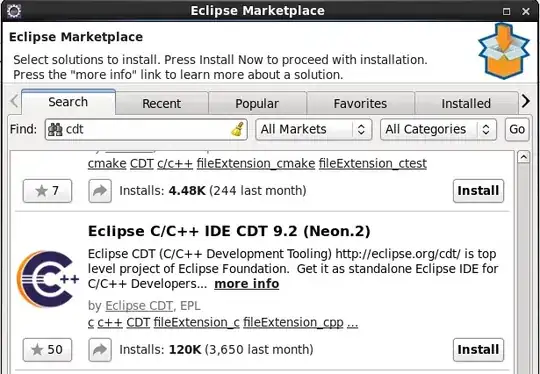This screenshot has width=540, height=374.
Task: Click the CDT tag beside the cmake tag
Action: pos(142,164)
